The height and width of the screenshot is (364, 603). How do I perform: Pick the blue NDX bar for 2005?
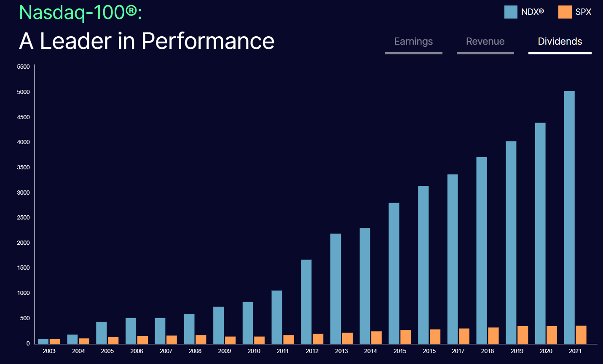[x=102, y=333]
